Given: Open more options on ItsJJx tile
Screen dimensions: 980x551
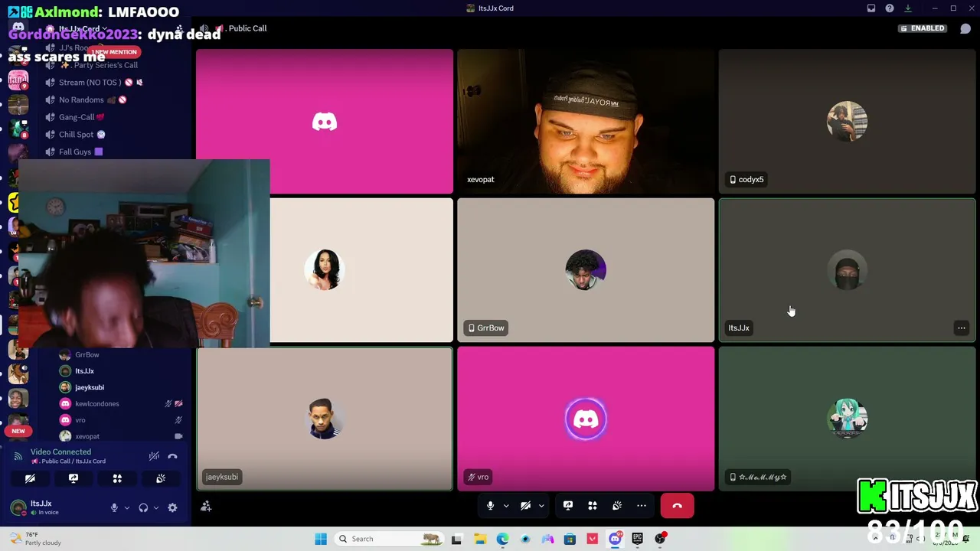Looking at the screenshot, I should 961,328.
